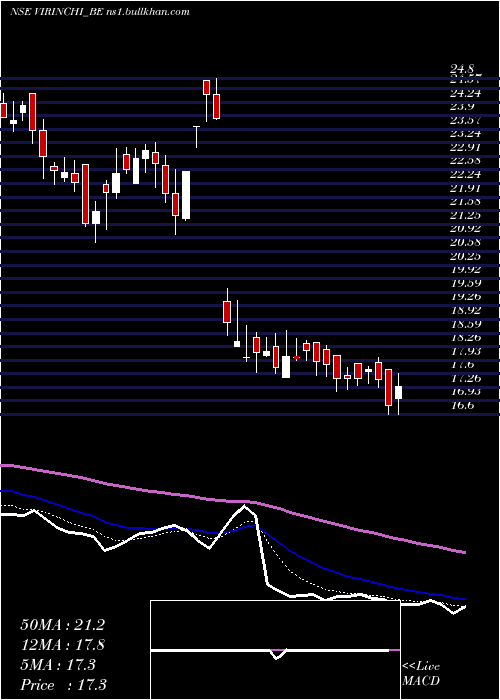Click the tall white candle before the gap up

point(186,195)
